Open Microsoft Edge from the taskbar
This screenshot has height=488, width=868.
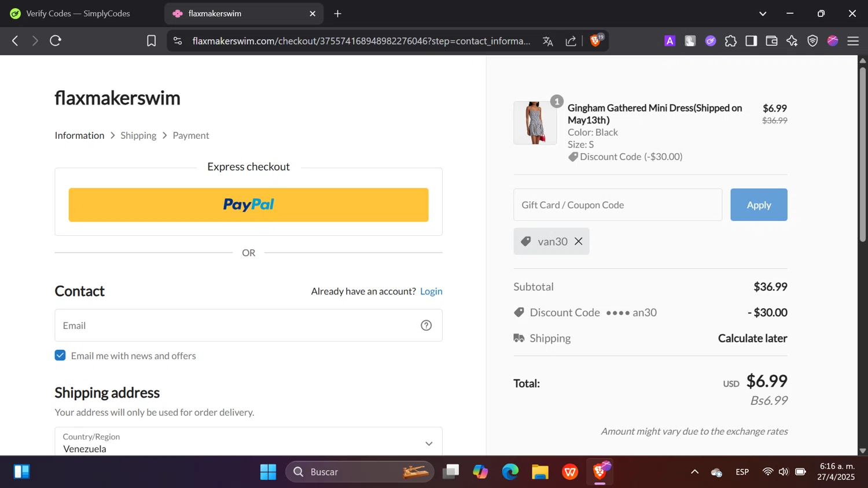pyautogui.click(x=510, y=472)
